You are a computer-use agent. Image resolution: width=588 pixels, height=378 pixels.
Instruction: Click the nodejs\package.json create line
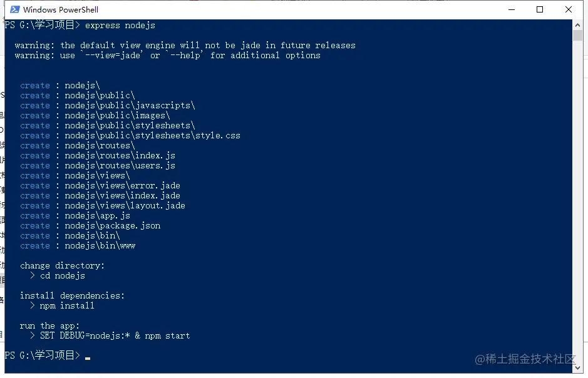(x=90, y=225)
